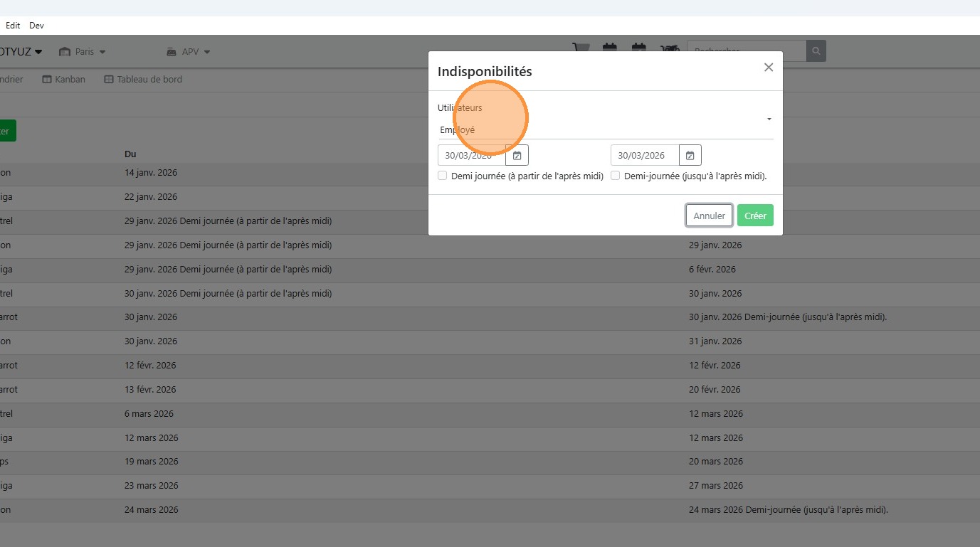Expand the Utilisateurs dropdown arrow
980x547 pixels.
click(x=769, y=119)
